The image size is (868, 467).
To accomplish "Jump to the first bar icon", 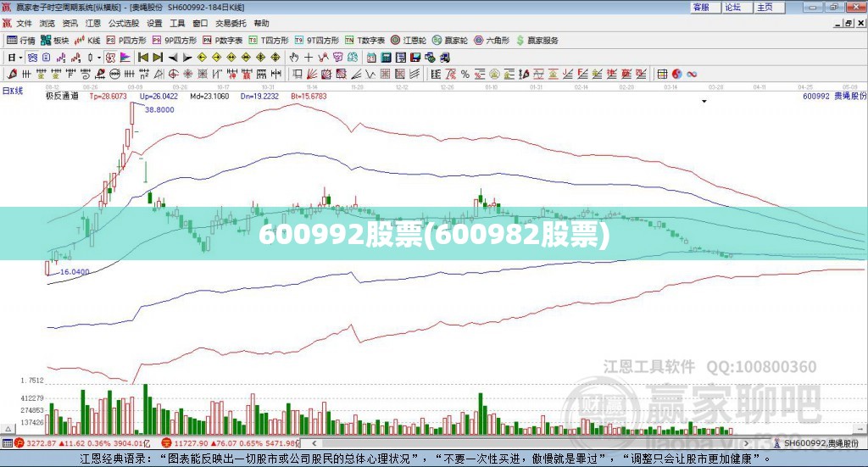I will (x=142, y=58).
